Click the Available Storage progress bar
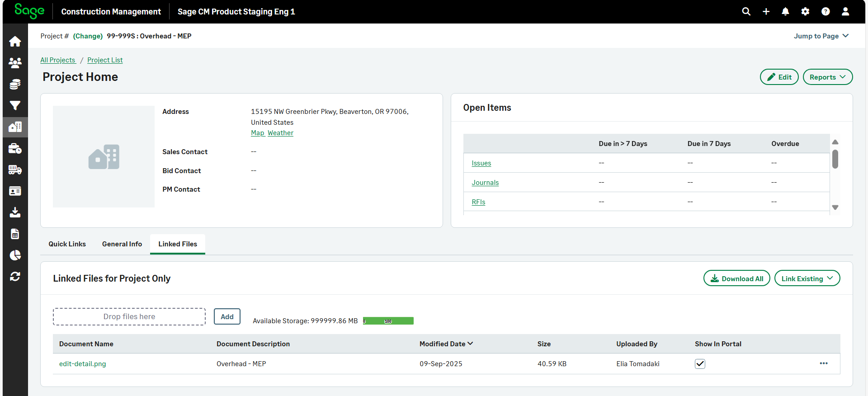This screenshot has height=396, width=868. pyautogui.click(x=388, y=321)
